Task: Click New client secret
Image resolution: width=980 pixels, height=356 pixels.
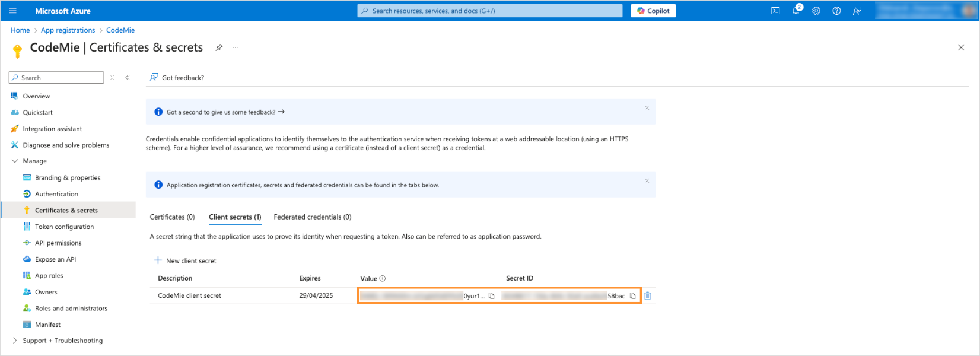Action: tap(185, 261)
